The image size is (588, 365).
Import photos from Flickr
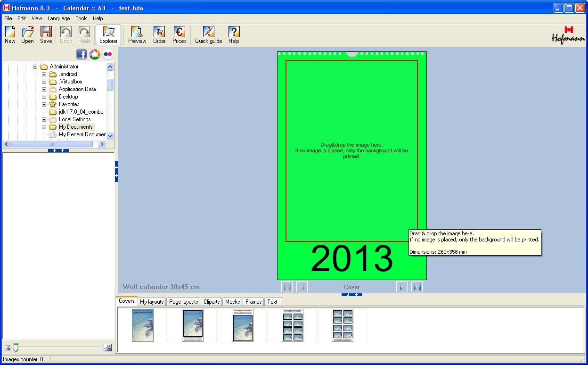(106, 54)
